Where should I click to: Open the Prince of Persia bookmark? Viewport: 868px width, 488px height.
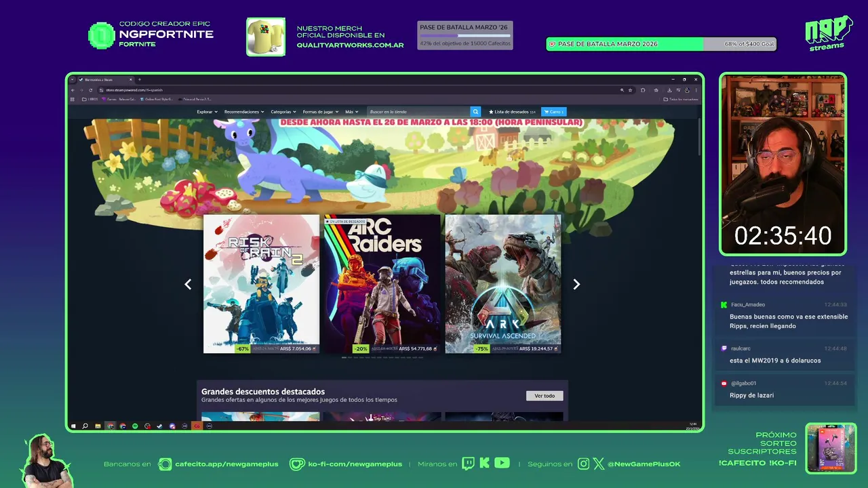pos(195,99)
